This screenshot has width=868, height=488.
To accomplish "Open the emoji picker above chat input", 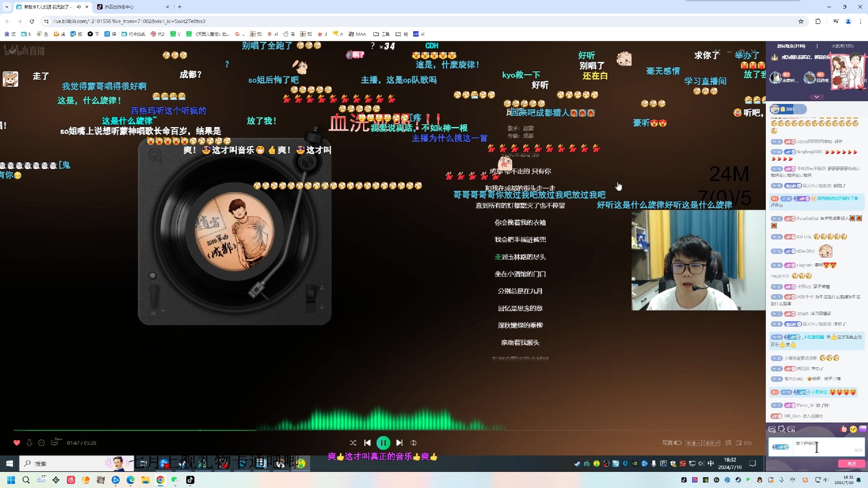I will [853, 429].
